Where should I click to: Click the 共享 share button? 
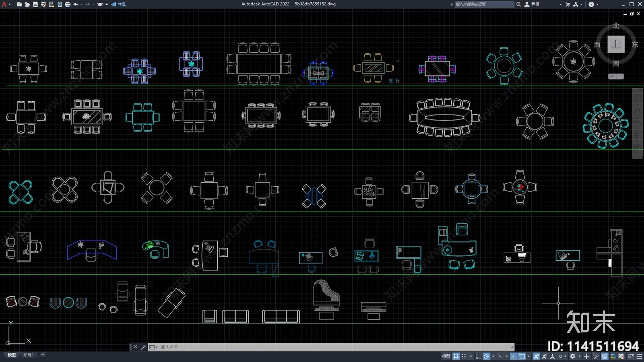[x=119, y=4]
